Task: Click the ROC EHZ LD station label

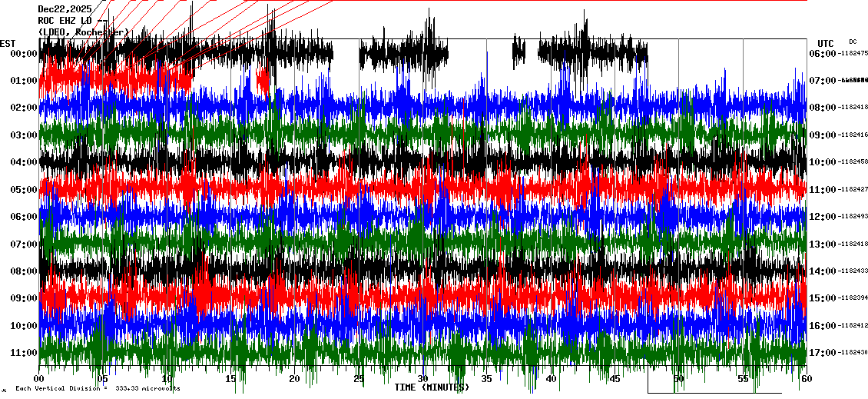Action: (x=65, y=21)
